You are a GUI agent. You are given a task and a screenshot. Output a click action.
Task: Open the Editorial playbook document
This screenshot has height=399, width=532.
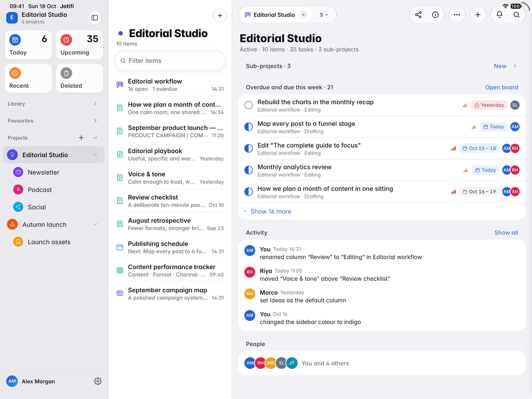(170, 154)
